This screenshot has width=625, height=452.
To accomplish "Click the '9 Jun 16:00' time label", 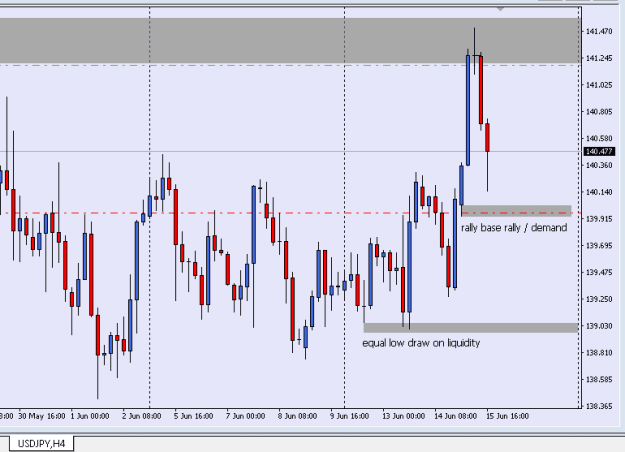I will [x=349, y=416].
